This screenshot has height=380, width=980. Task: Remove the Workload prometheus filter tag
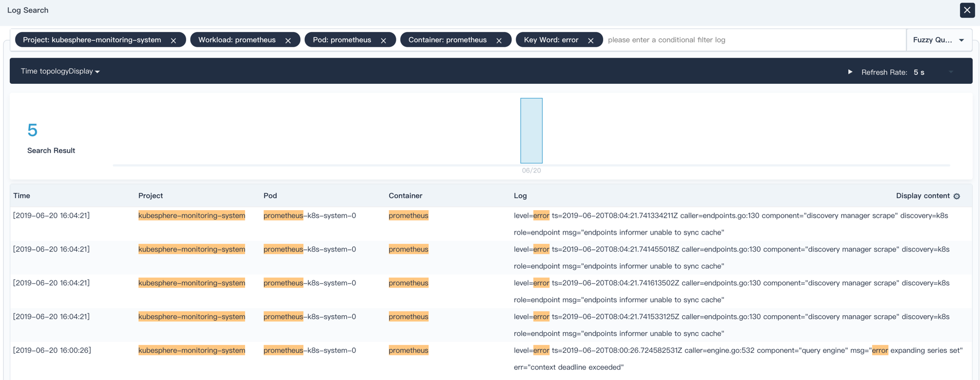click(288, 40)
